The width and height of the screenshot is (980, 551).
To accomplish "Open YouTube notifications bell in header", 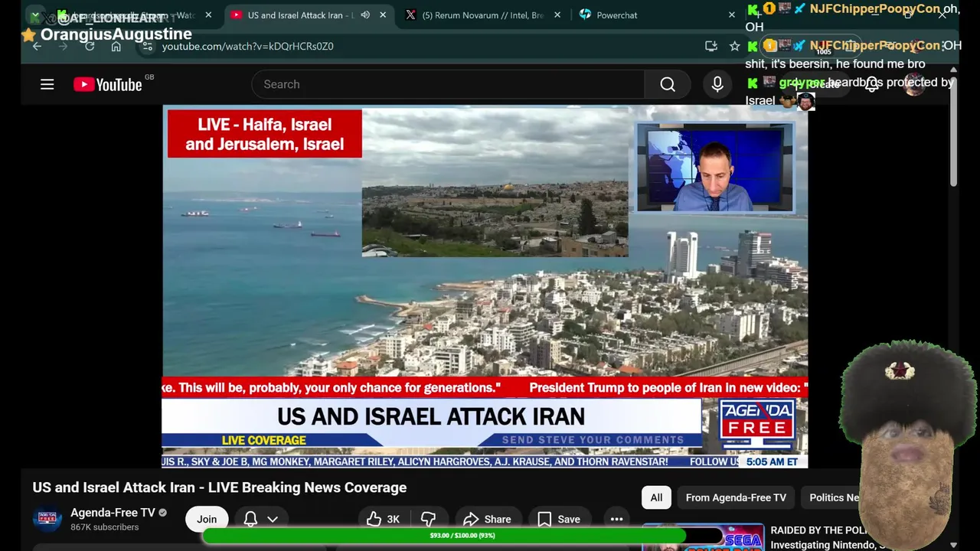I will (x=872, y=84).
